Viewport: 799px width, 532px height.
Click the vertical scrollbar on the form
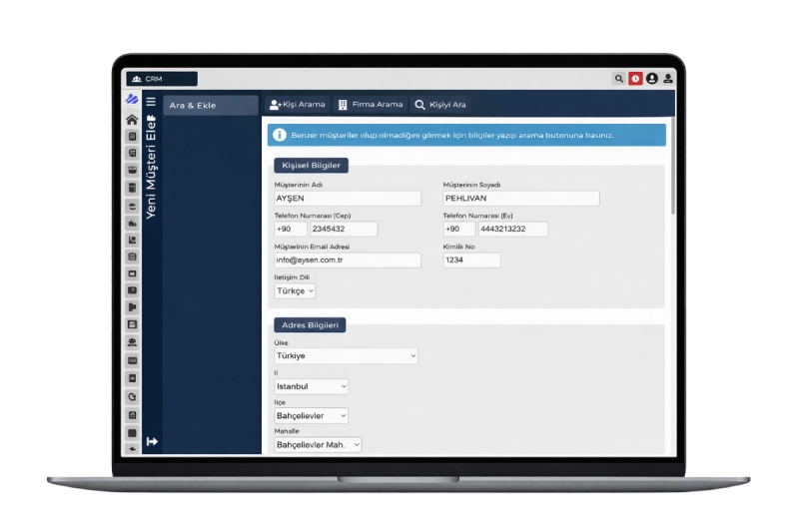(673, 166)
